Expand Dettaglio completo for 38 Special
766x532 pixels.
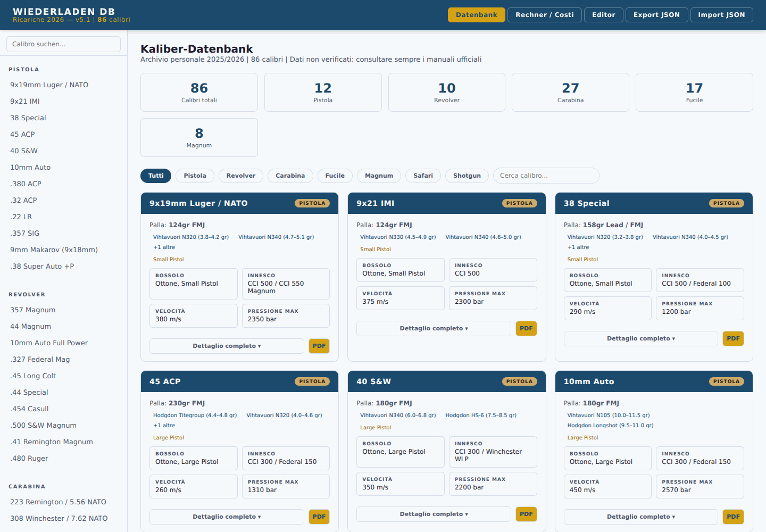point(641,338)
